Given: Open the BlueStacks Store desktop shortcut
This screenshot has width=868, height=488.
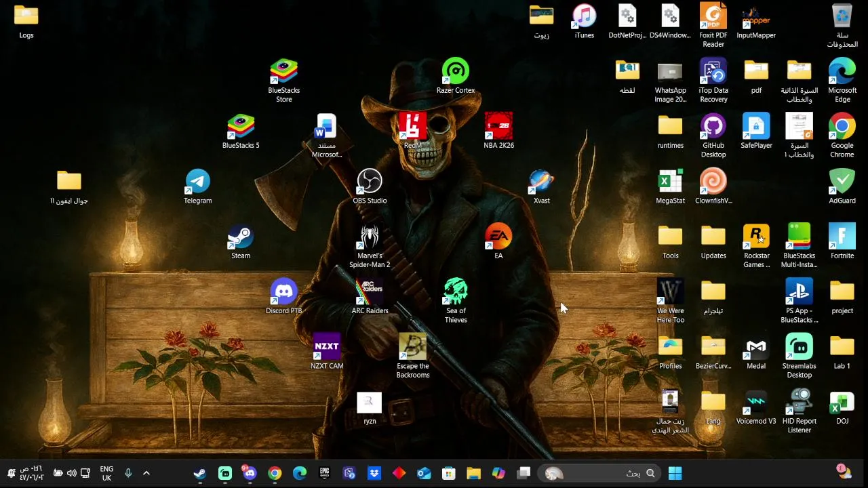Looking at the screenshot, I should (x=284, y=80).
